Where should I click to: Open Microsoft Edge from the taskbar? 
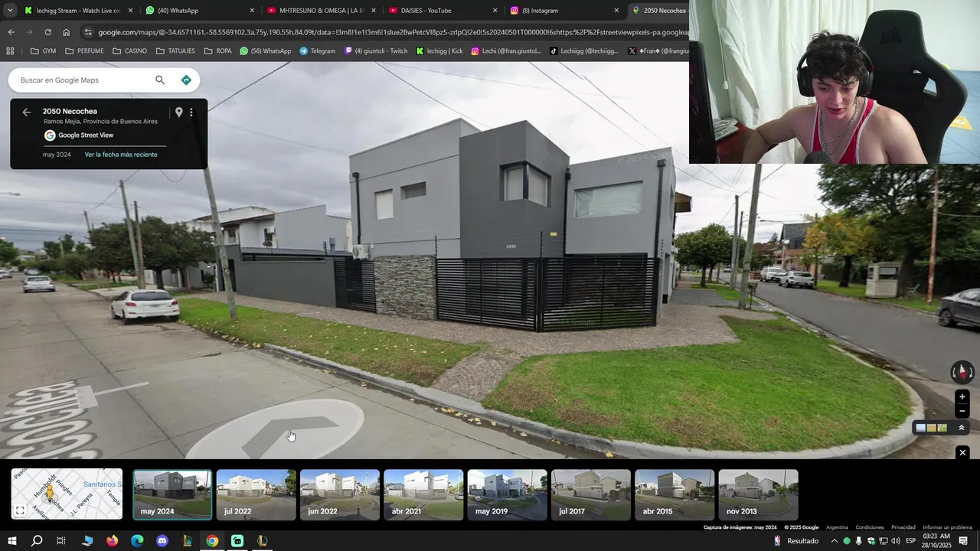click(x=137, y=541)
